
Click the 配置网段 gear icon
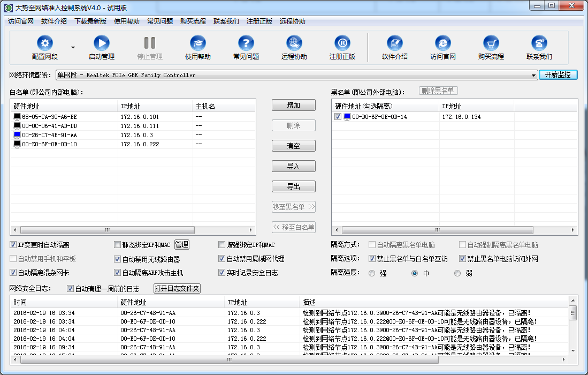[x=45, y=43]
